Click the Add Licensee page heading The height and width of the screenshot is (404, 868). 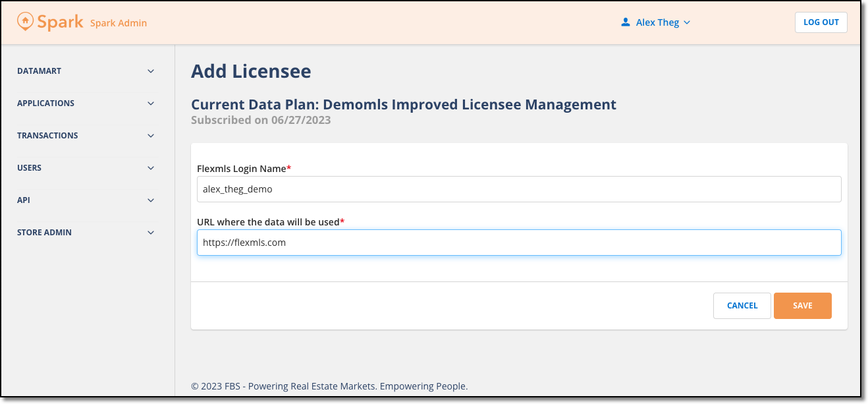tap(251, 71)
